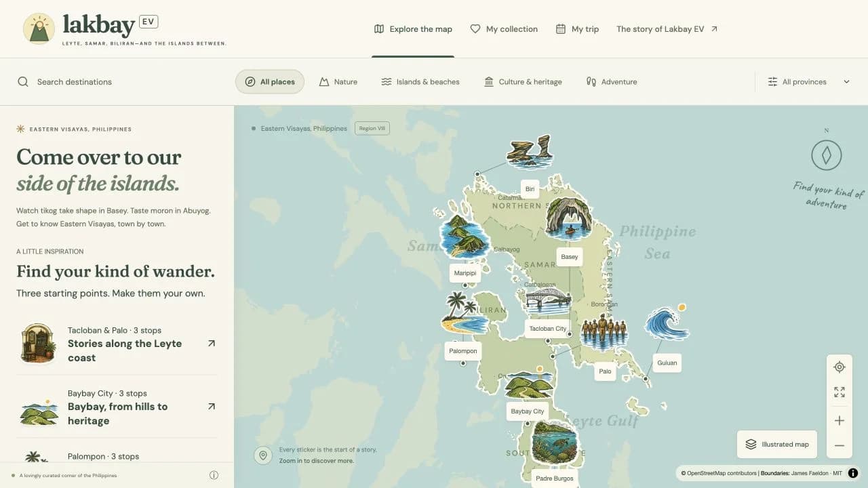Click the Maripipi island sticker
Screen dimensions: 868x488
coord(464,237)
